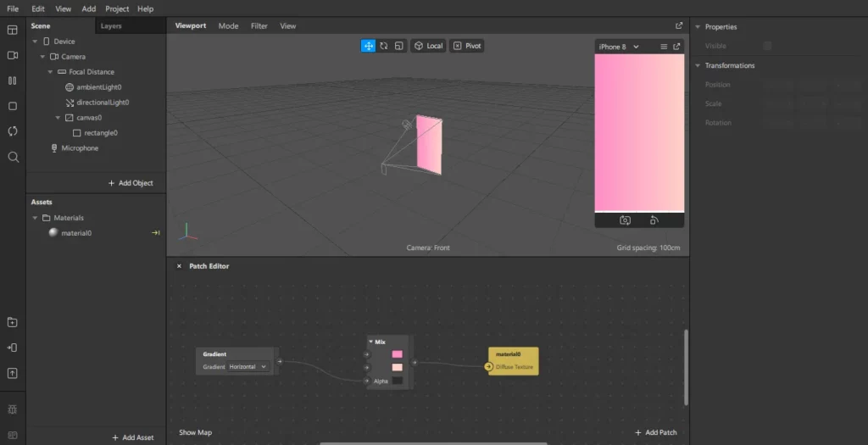
Task: Open the viewport Mode menu
Action: (x=228, y=26)
